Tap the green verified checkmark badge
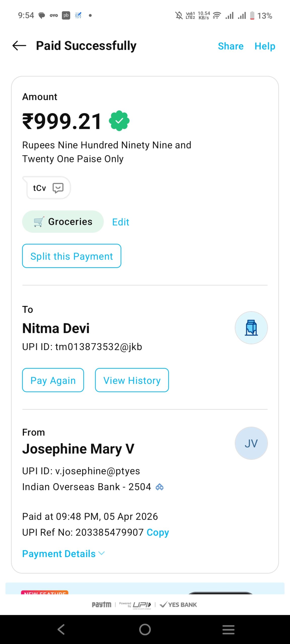290x644 pixels. pyautogui.click(x=119, y=121)
